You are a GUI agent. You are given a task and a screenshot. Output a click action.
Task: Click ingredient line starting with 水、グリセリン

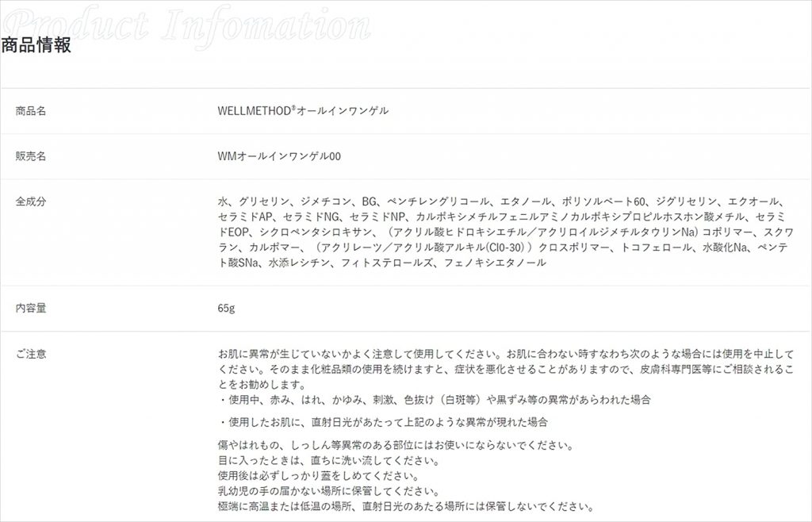click(x=502, y=202)
